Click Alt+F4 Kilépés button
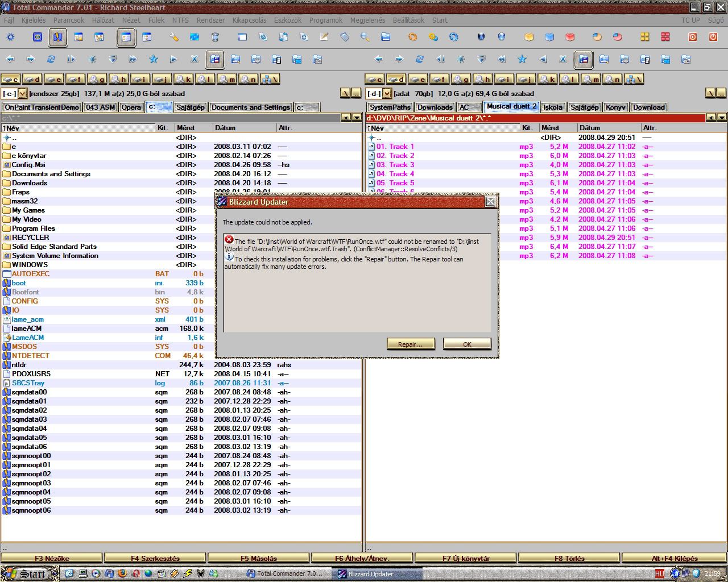 click(x=675, y=558)
